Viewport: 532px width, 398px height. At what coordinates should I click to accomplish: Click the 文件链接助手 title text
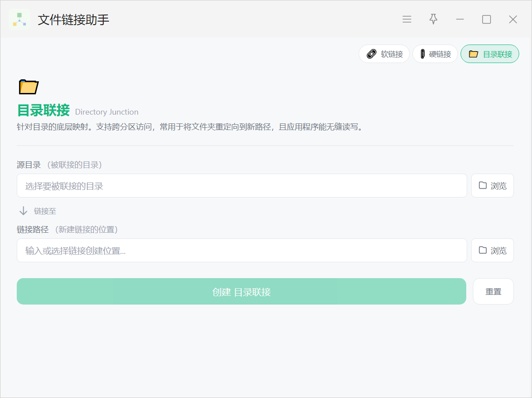click(73, 20)
